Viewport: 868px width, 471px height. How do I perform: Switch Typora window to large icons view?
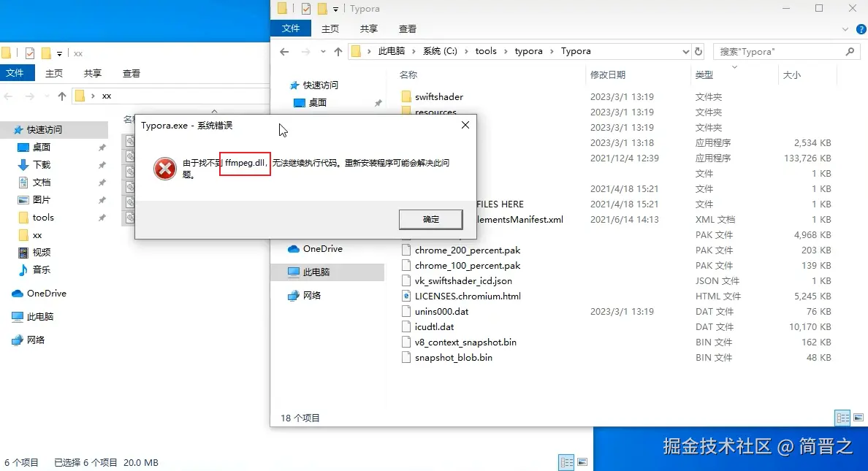(858, 418)
